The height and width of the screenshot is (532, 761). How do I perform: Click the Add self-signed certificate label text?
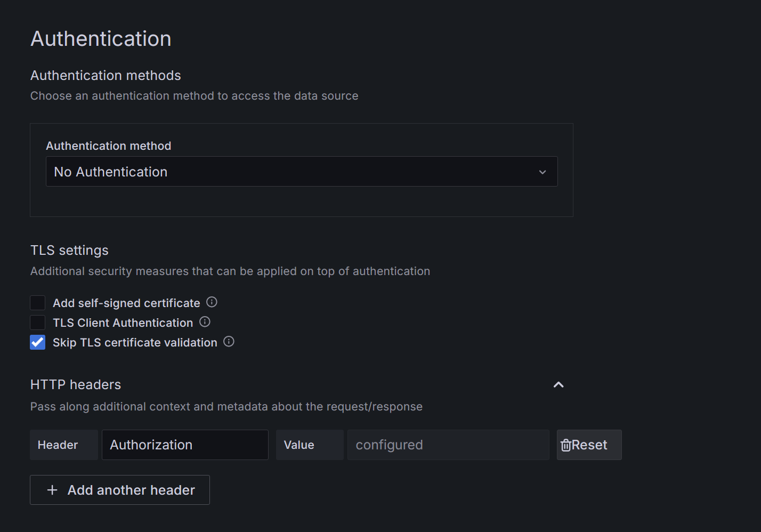(126, 303)
